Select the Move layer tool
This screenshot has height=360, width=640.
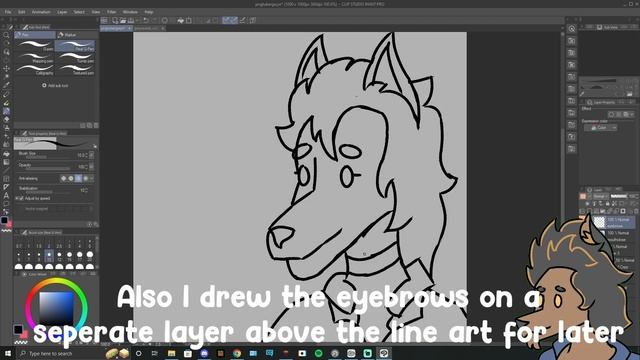pyautogui.click(x=6, y=68)
